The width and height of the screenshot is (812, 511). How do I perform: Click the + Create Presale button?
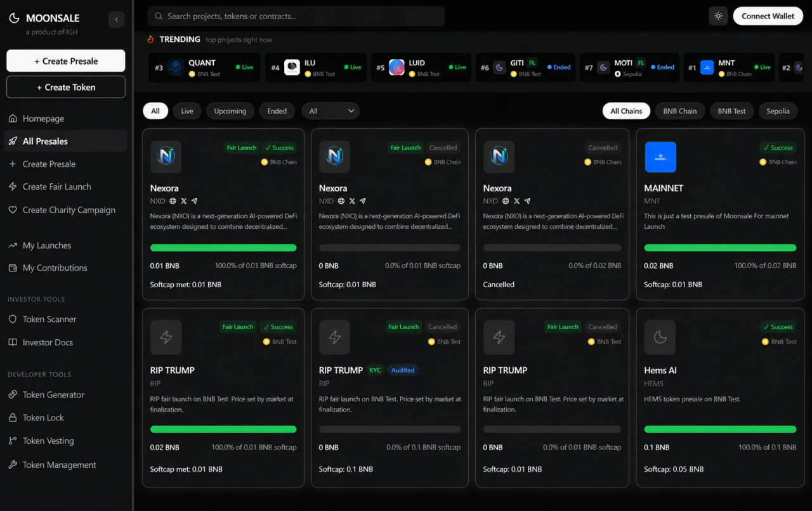66,61
